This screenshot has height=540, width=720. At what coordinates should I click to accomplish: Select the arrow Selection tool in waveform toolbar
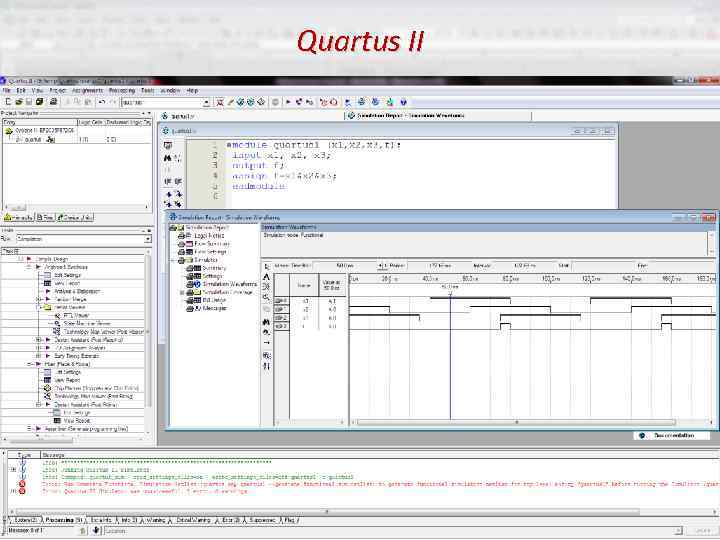tap(267, 267)
